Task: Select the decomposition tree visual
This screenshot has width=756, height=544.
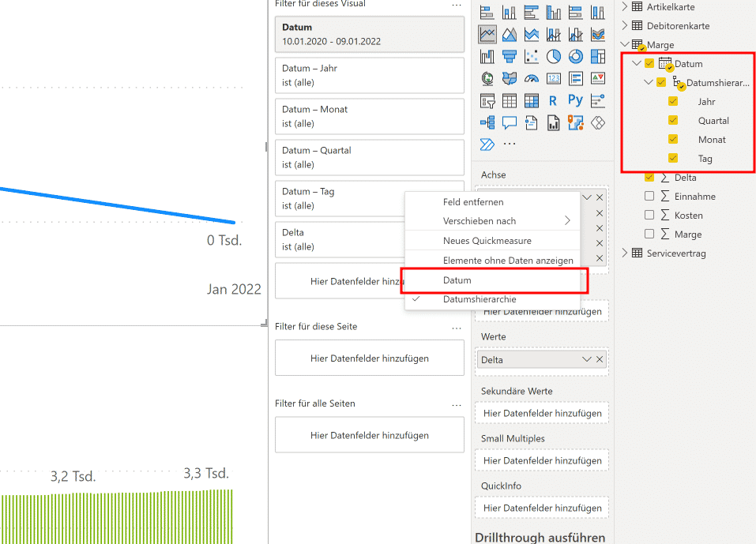Action: (x=487, y=123)
